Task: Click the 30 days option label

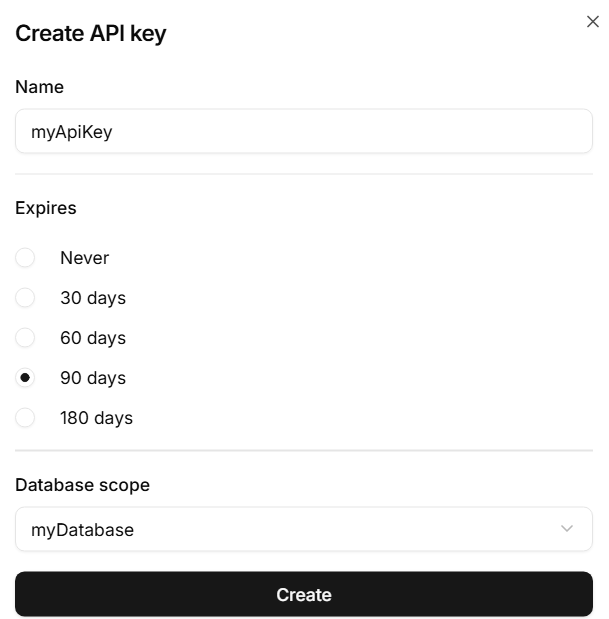Action: [x=93, y=298]
